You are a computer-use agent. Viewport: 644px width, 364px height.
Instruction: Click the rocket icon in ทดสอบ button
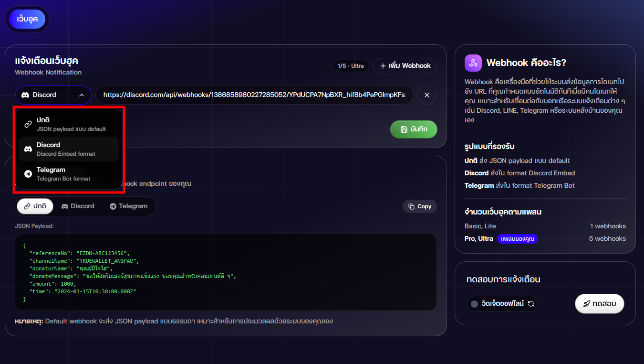(x=587, y=304)
